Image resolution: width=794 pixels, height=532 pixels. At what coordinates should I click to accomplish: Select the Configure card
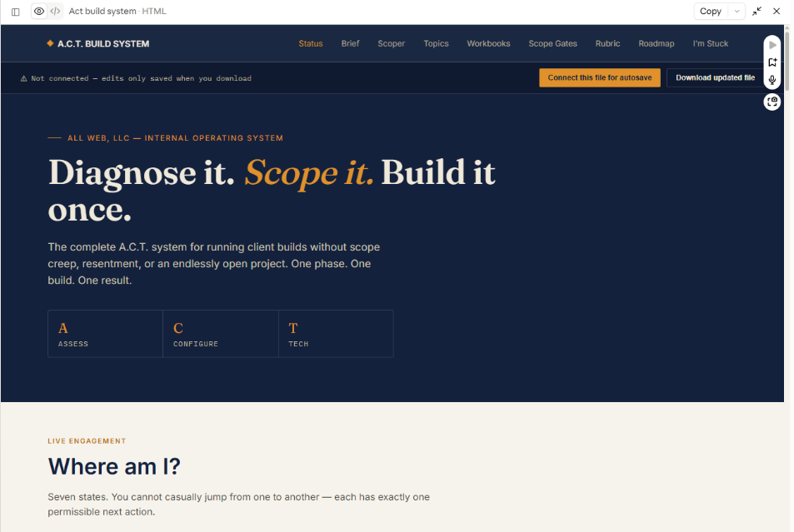tap(221, 334)
